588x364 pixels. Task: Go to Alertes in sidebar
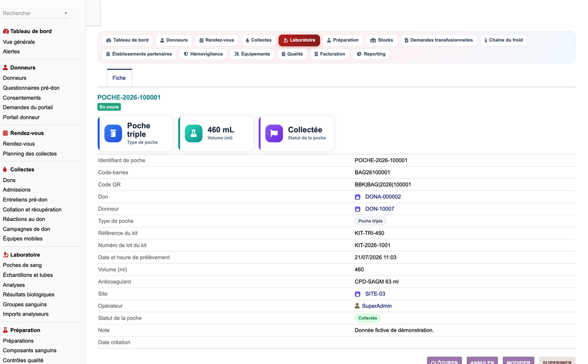[x=11, y=51]
